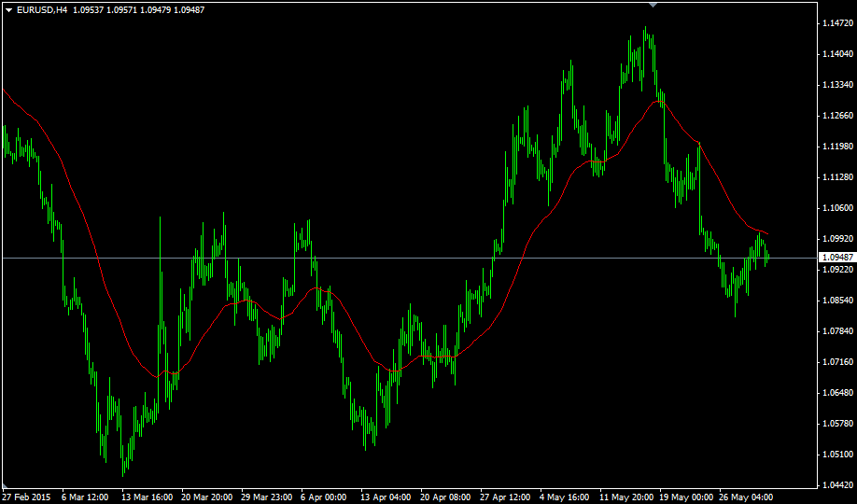Click the EURUSD,H4 symbol label
The width and height of the screenshot is (857, 504).
point(42,10)
